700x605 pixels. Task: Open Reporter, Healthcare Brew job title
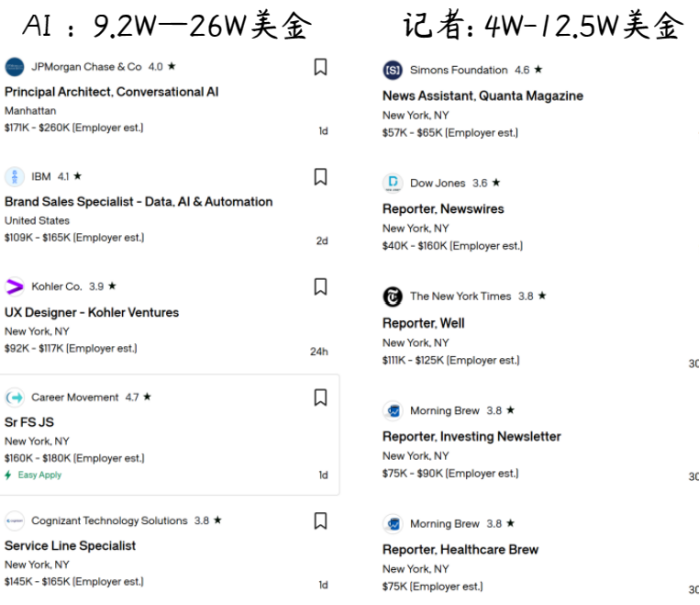(x=460, y=549)
